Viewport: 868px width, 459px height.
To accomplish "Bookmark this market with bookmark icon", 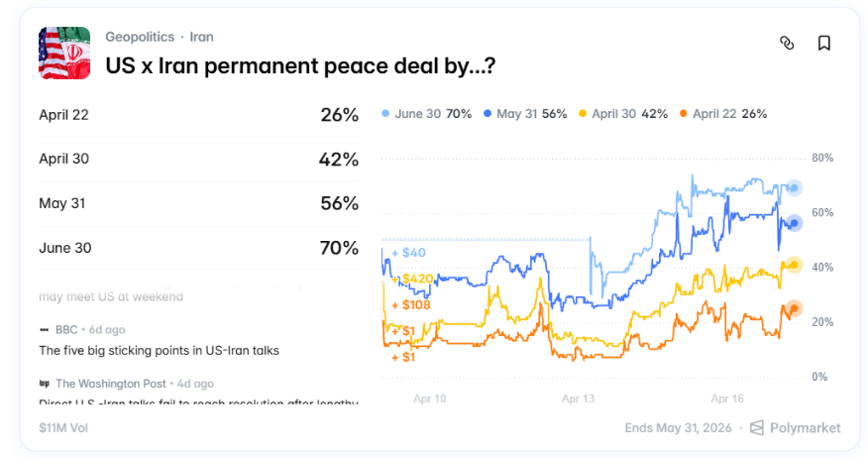I will 823,43.
